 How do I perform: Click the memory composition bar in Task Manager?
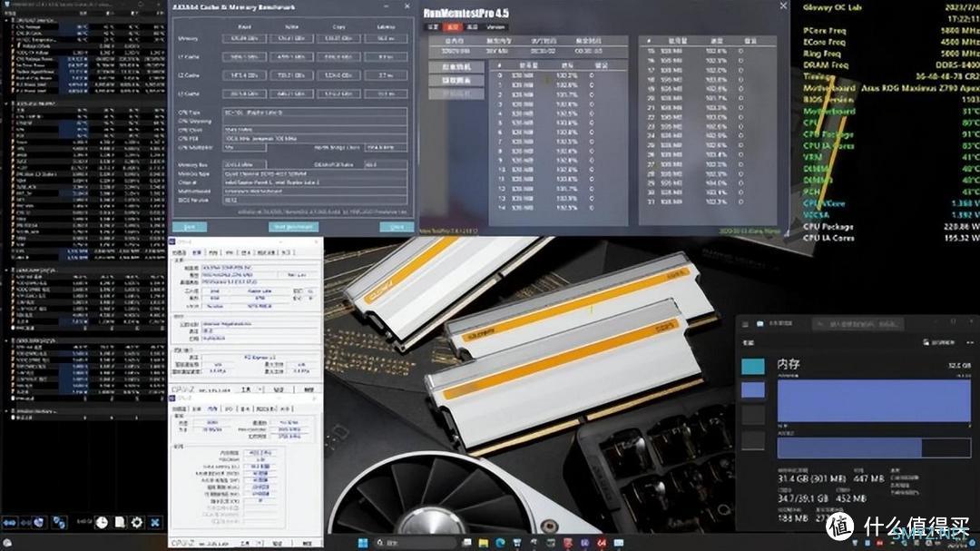tap(875, 448)
